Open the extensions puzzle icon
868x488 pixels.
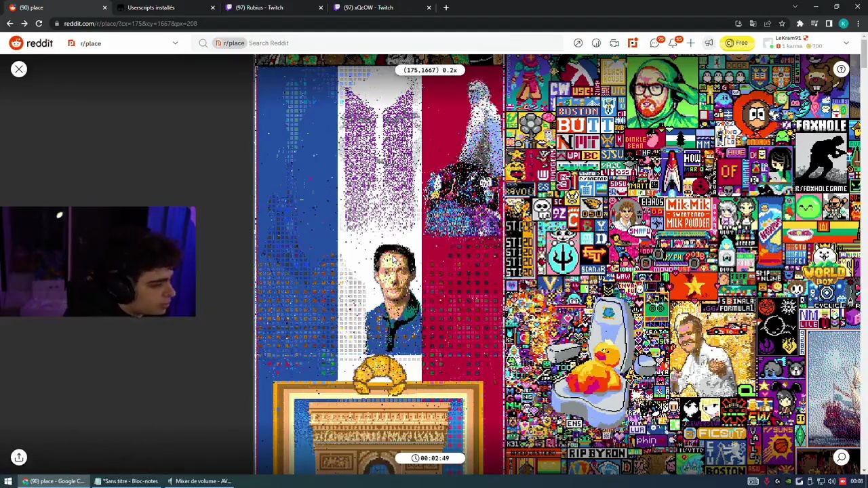(800, 24)
